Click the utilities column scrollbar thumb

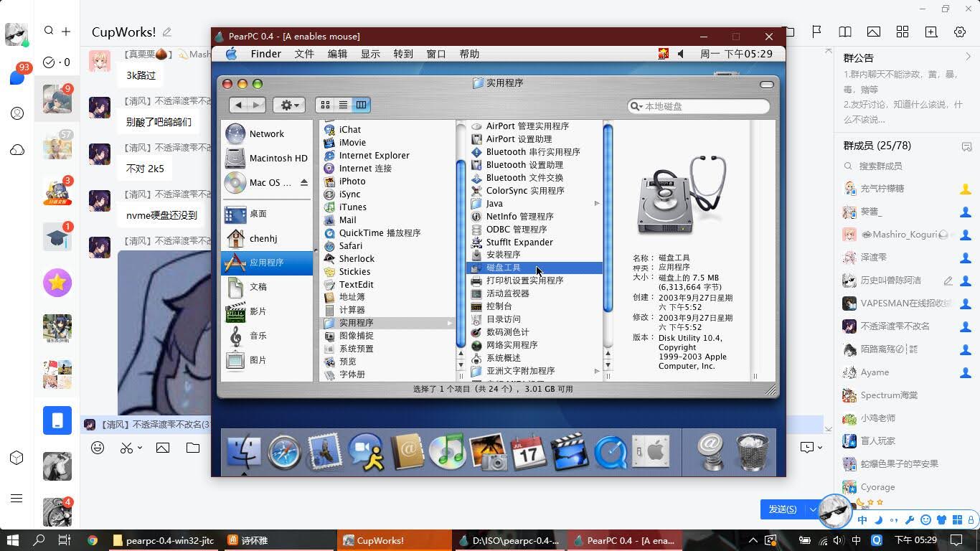[x=608, y=218]
